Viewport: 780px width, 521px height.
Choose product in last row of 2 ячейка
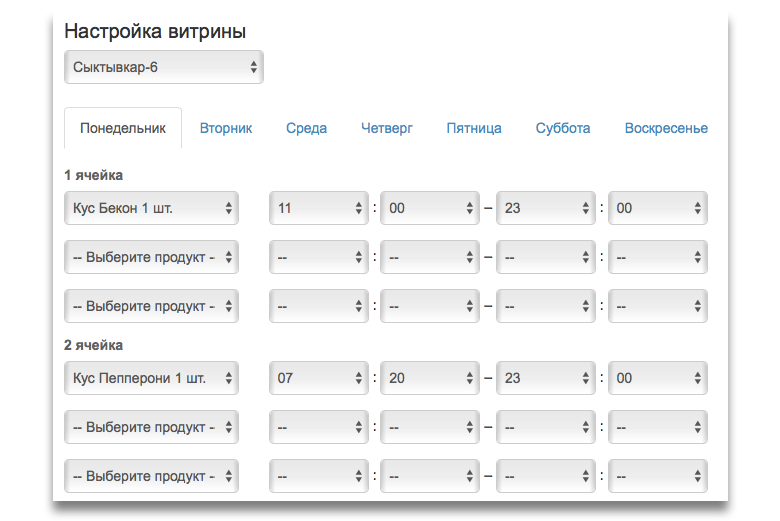point(151,476)
